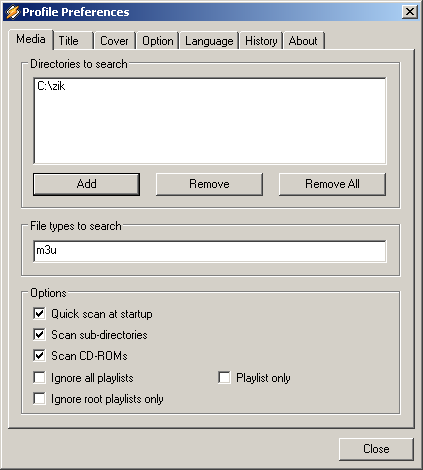Click the Add directory button
The width and height of the screenshot is (423, 470).
pos(86,184)
